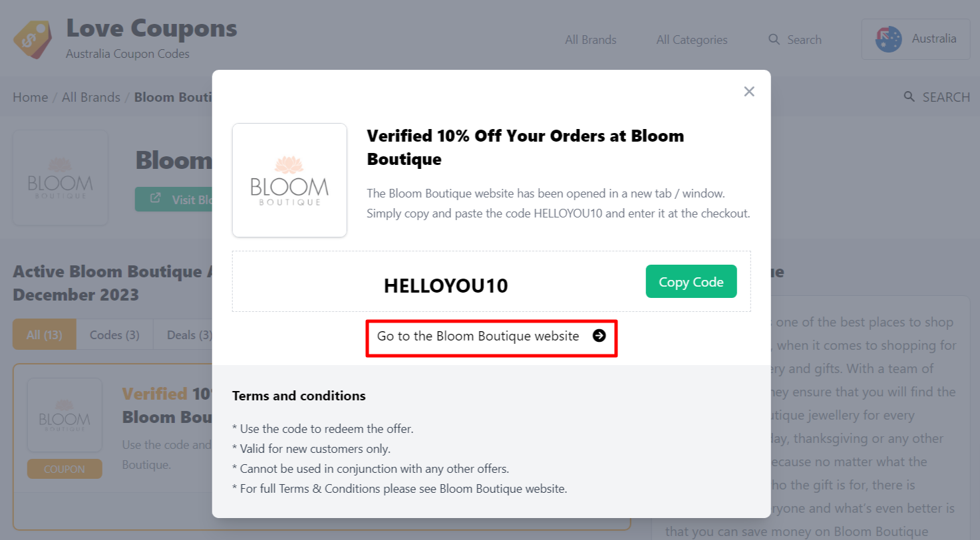The height and width of the screenshot is (540, 980).
Task: Click the All Brands breadcrumb link
Action: [x=91, y=96]
